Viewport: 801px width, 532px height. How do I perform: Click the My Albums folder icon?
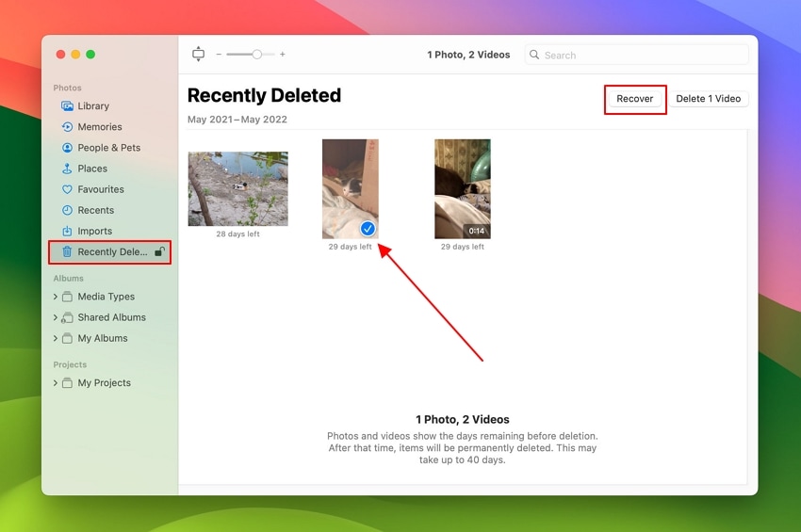coord(67,338)
